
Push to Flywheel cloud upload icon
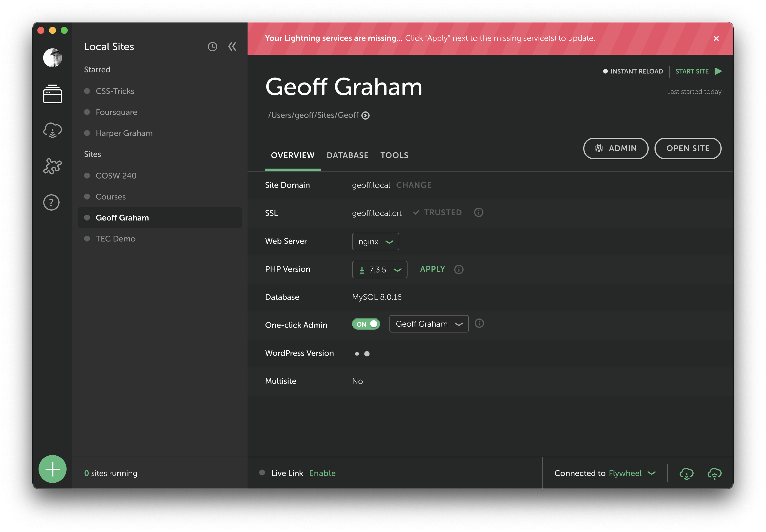714,473
